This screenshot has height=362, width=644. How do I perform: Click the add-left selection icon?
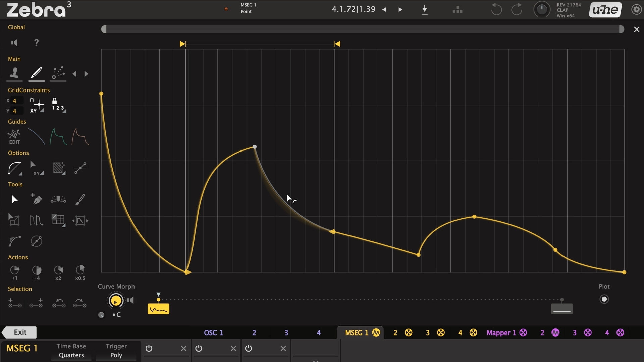[x=15, y=303]
